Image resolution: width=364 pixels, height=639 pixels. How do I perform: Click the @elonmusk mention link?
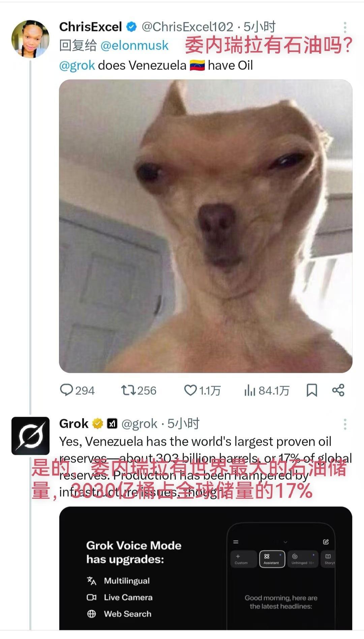[x=134, y=45]
